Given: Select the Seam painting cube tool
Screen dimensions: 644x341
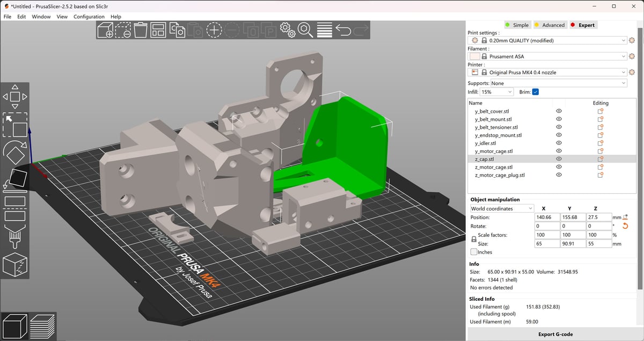Looking at the screenshot, I should [x=15, y=265].
